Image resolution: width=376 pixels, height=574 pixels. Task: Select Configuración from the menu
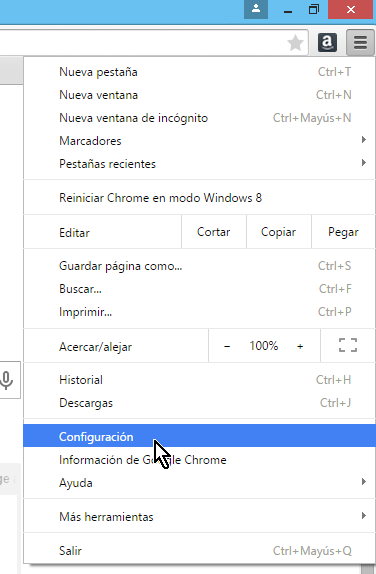click(x=200, y=436)
